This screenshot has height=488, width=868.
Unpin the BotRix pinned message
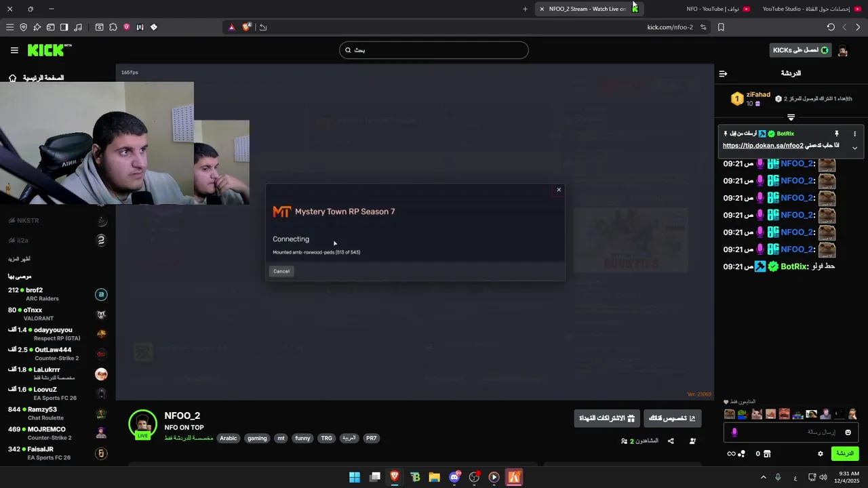pos(837,134)
